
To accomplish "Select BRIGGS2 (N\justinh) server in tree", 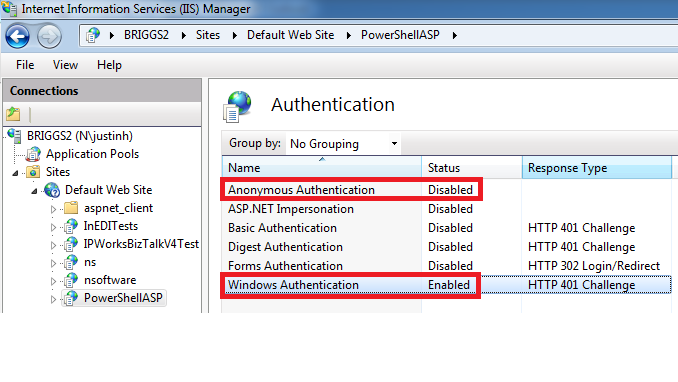I will pyautogui.click(x=80, y=136).
